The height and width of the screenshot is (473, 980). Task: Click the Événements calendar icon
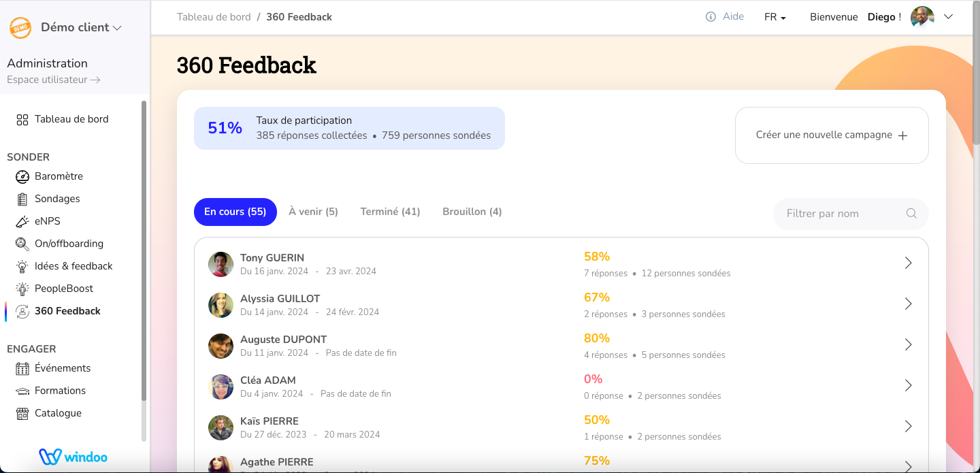22,368
